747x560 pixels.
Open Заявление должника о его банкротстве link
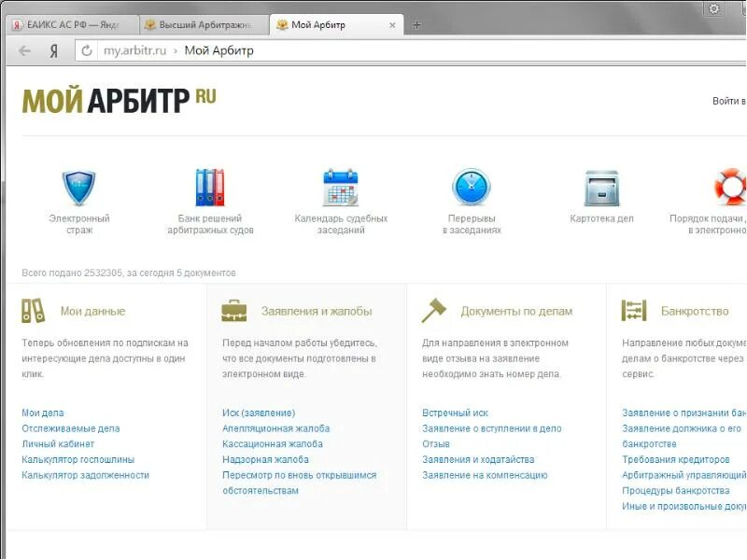(682, 436)
